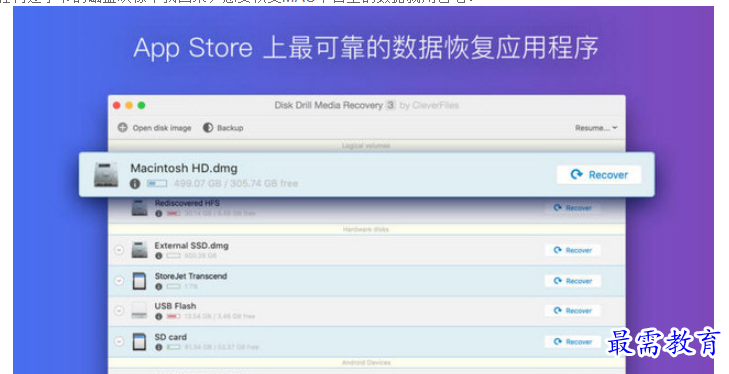Click SD card storage usage bar

173,347
